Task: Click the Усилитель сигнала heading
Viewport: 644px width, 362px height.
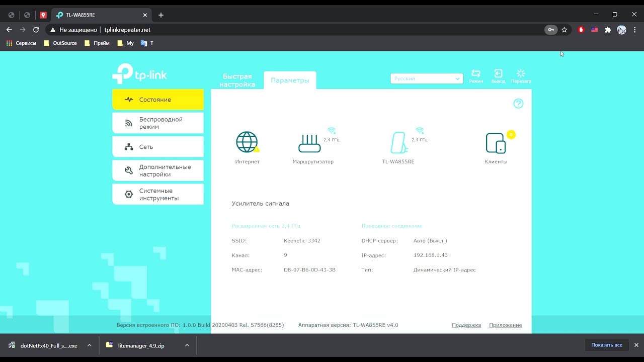Action: (x=261, y=204)
